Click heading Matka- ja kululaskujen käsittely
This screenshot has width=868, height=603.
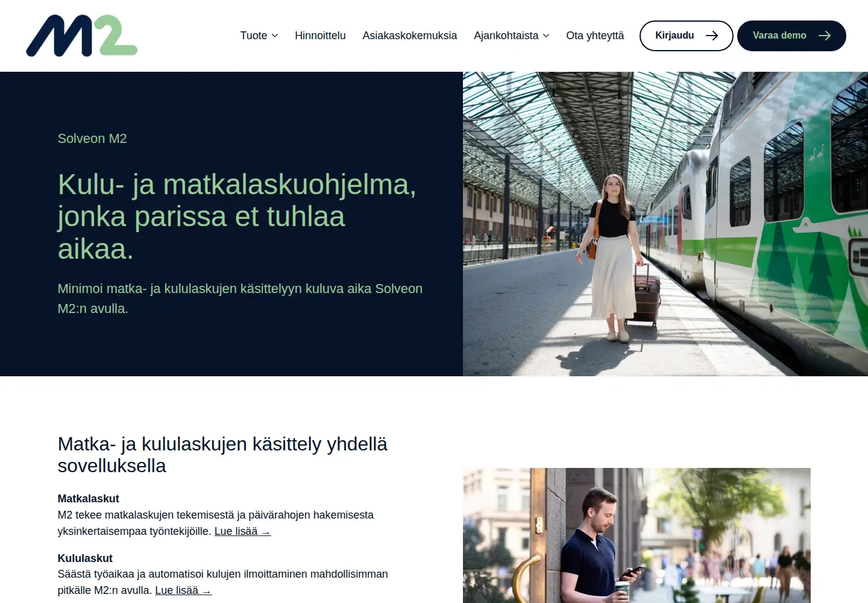222,455
